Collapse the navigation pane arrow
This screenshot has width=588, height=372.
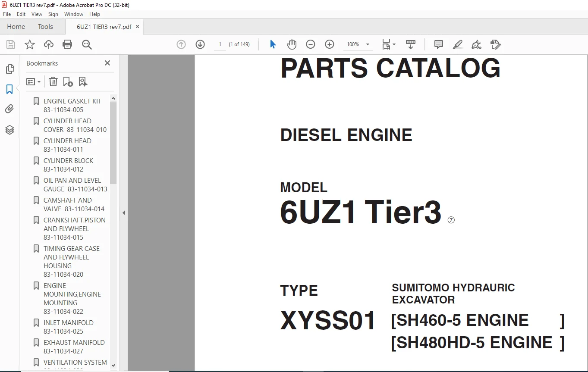pos(124,213)
